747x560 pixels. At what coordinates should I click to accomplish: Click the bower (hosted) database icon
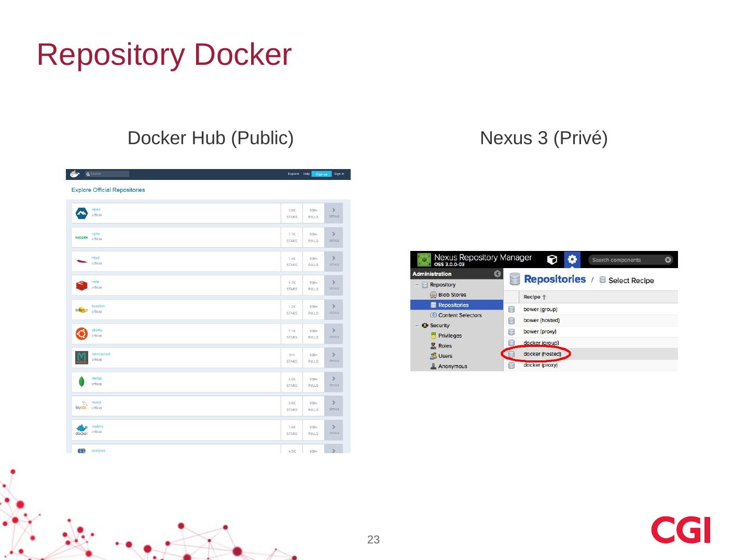511,320
